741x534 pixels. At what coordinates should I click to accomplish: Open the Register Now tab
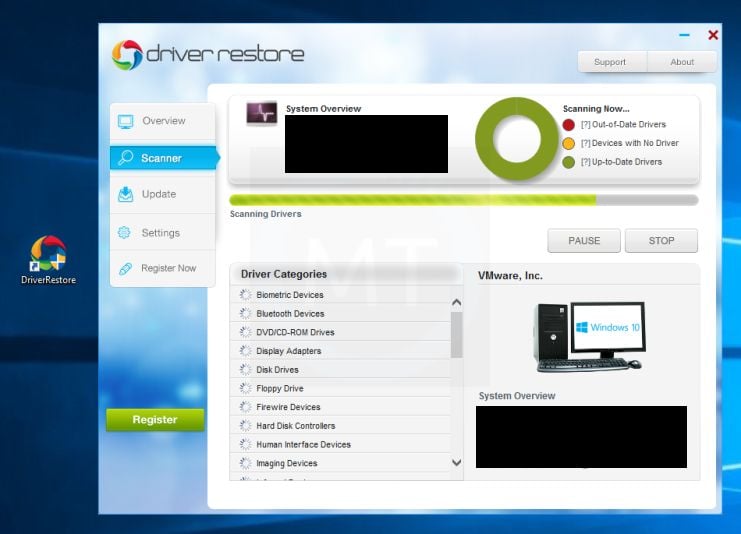point(163,268)
